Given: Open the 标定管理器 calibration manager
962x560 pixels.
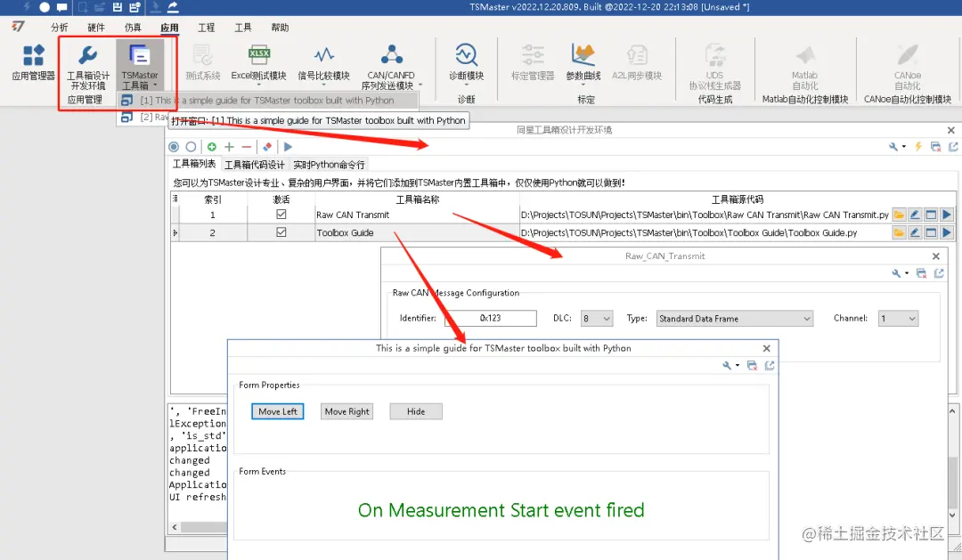Looking at the screenshot, I should tap(533, 62).
